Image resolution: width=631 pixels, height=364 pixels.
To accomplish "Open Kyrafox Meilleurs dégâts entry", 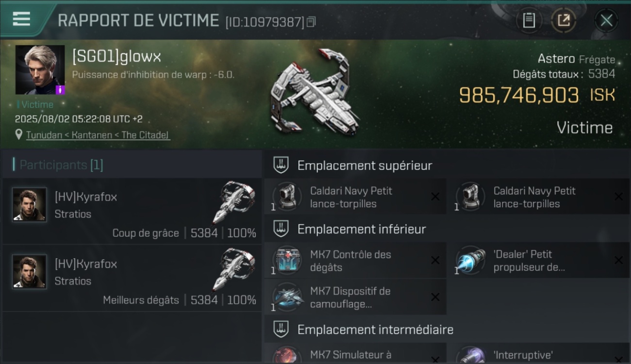I will point(132,278).
